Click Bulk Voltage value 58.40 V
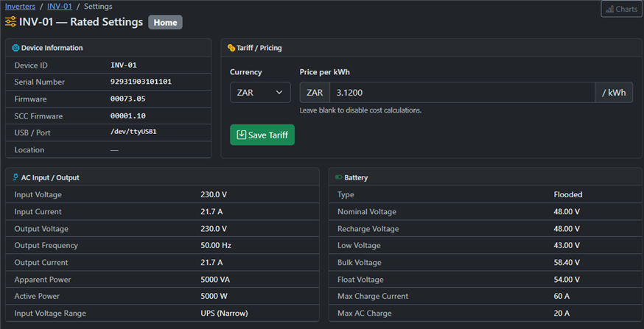 [567, 263]
